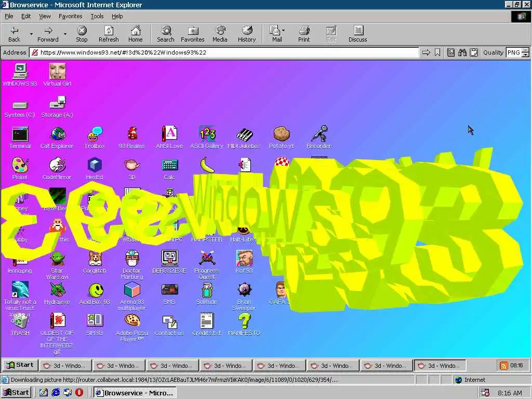Expand the Forward history dropdown arrow

pos(65,34)
